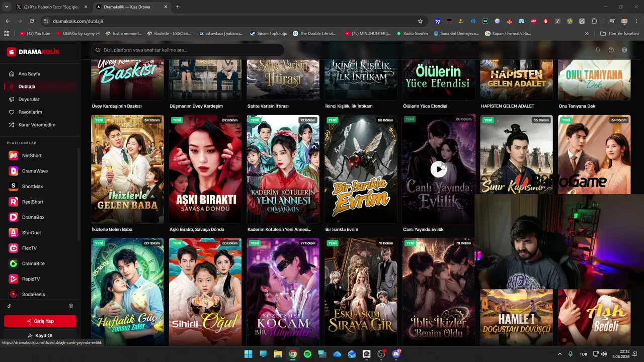Image resolution: width=644 pixels, height=362 pixels.
Task: Open the Aşkı Bıraktı Savaşa Döndü poster
Action: [x=205, y=169]
